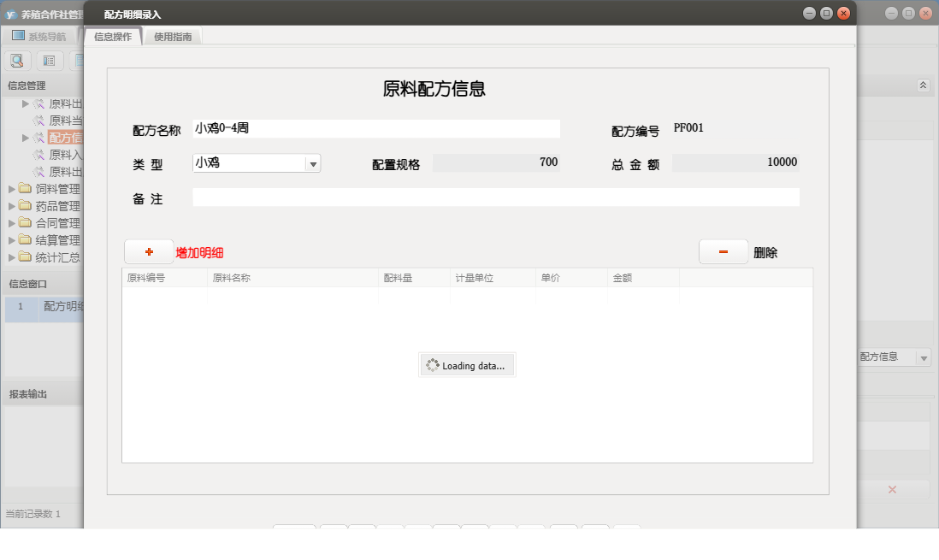Click the 增加明细 button

198,252
